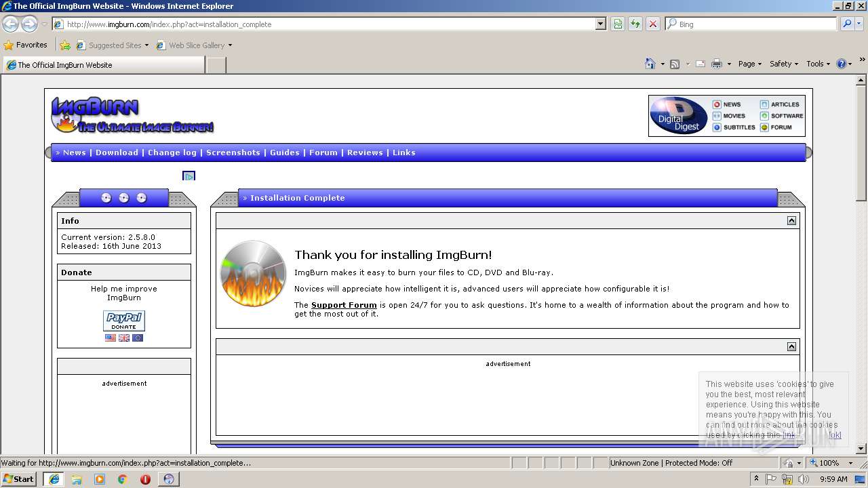Open the Forum navigation link
868x488 pixels.
pyautogui.click(x=323, y=152)
